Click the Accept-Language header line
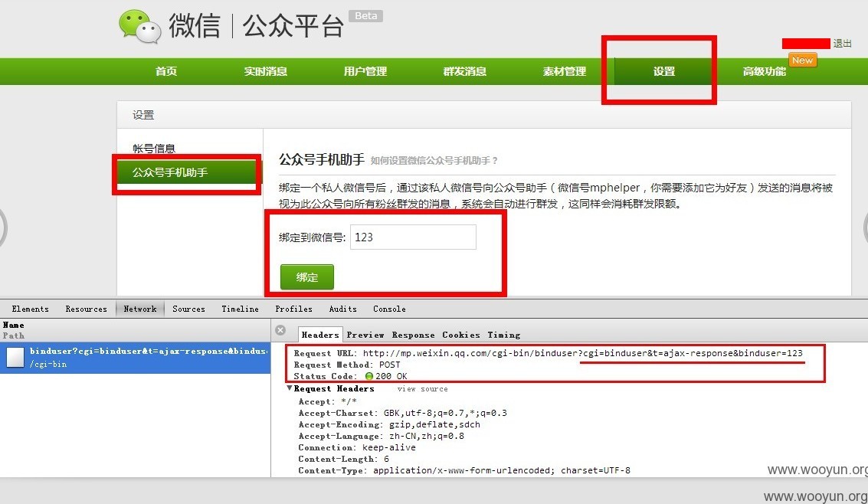Screen dimensions: 868x504 [382, 436]
